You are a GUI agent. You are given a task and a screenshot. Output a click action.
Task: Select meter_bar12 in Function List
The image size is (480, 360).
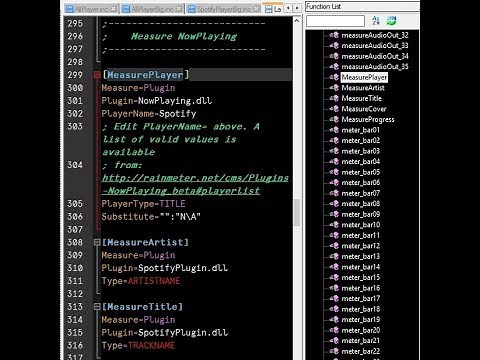[x=360, y=246]
